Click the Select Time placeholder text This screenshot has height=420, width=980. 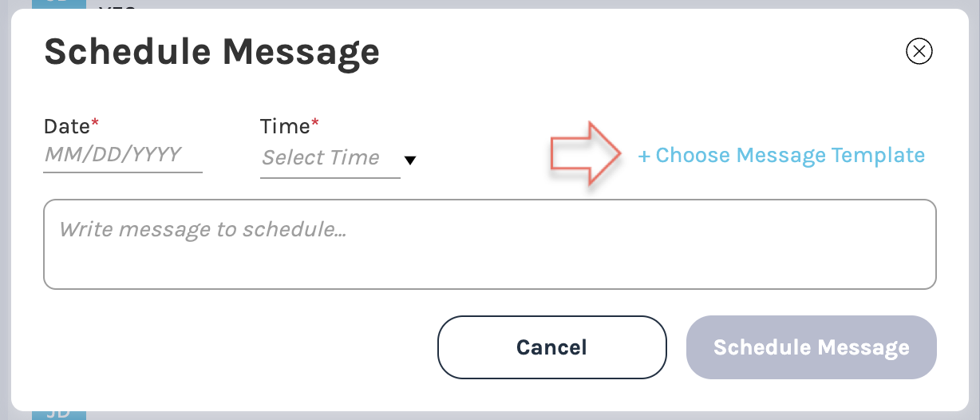[321, 158]
